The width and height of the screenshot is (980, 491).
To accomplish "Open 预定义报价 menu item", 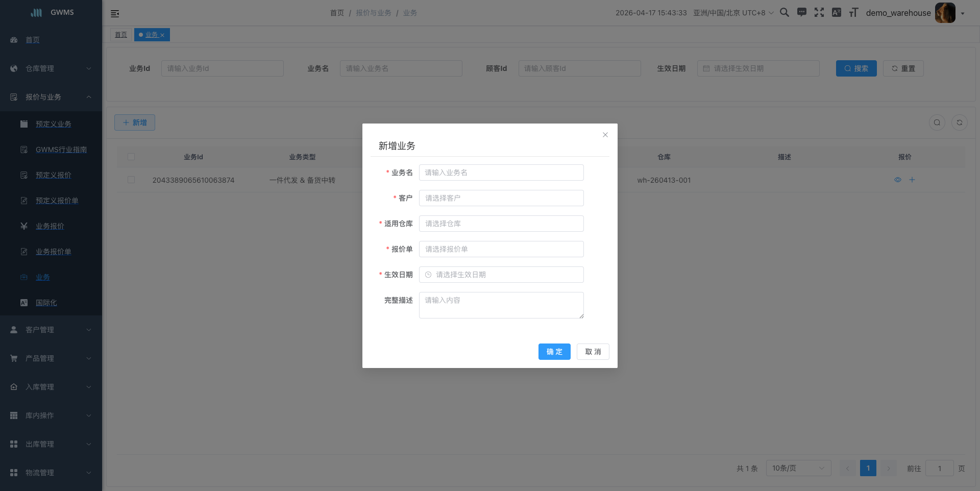I will pos(51,175).
